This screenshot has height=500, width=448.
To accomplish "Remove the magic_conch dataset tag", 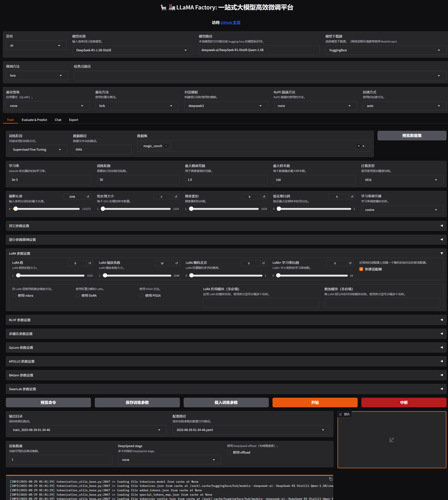I will coord(166,146).
